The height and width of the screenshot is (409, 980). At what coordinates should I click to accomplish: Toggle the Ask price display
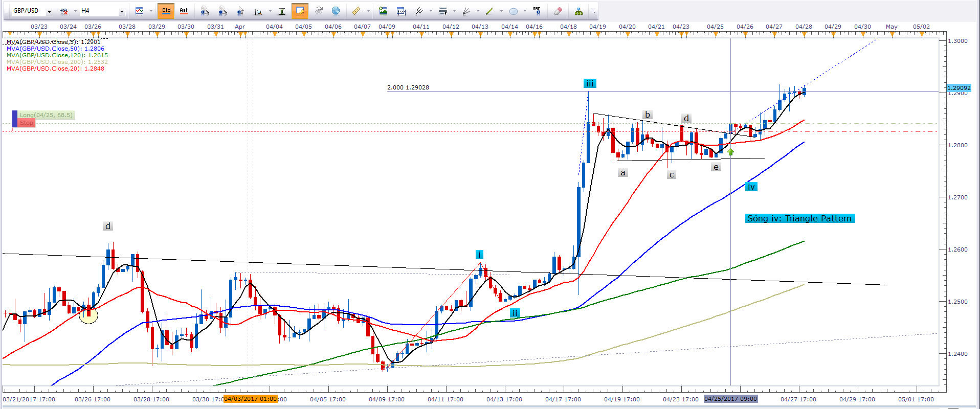pyautogui.click(x=184, y=11)
